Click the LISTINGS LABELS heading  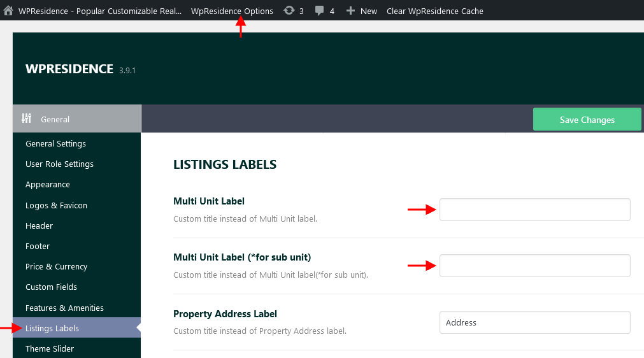pos(225,164)
